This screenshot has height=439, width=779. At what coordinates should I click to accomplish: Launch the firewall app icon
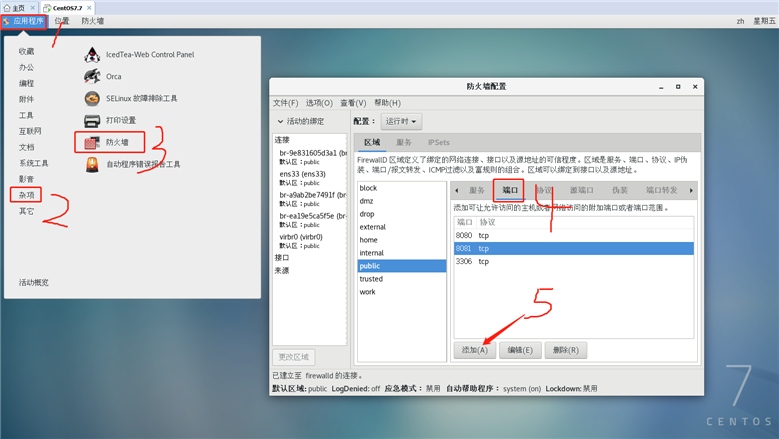92,143
